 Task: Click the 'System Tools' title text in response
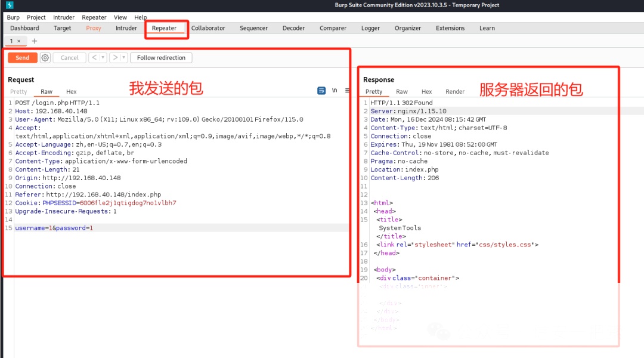(x=400, y=228)
